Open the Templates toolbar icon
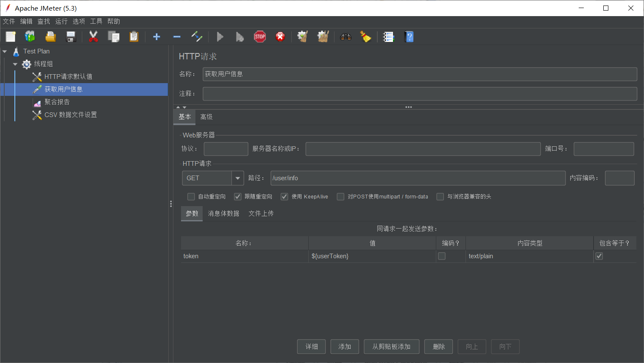 [30, 37]
